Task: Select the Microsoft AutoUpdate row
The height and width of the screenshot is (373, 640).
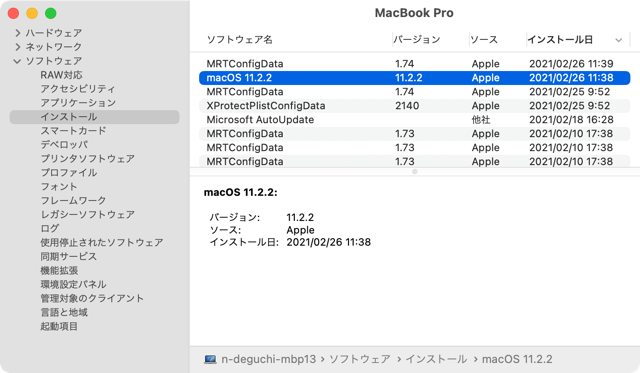Action: (x=414, y=120)
